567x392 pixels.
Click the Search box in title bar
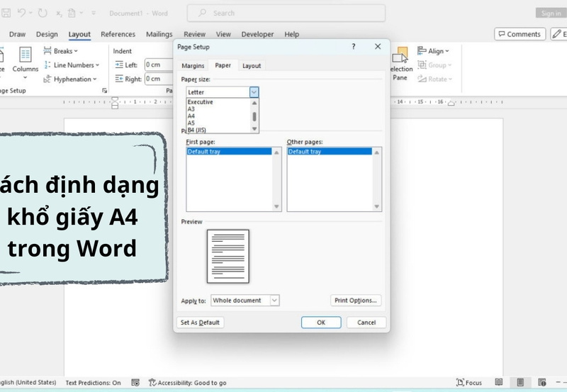pos(286,13)
